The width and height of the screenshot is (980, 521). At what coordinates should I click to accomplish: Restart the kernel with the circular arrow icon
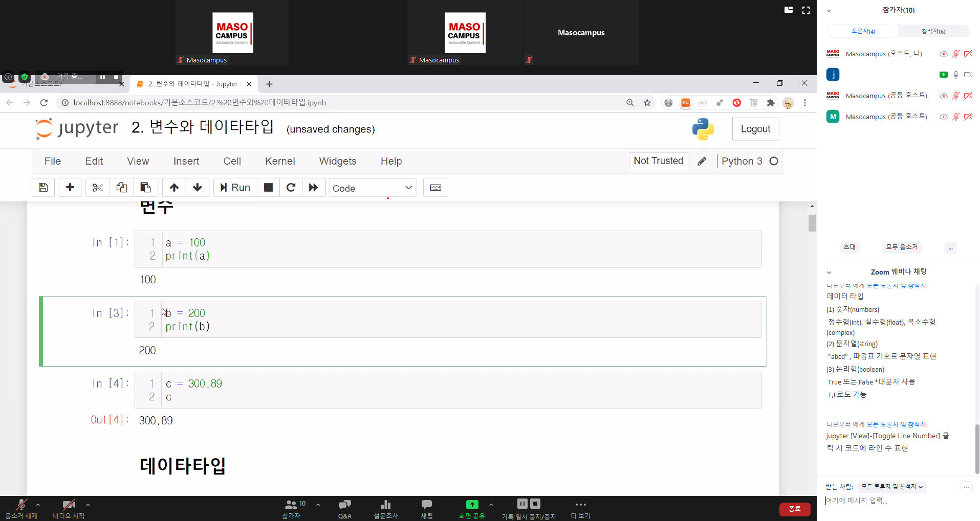click(x=291, y=188)
